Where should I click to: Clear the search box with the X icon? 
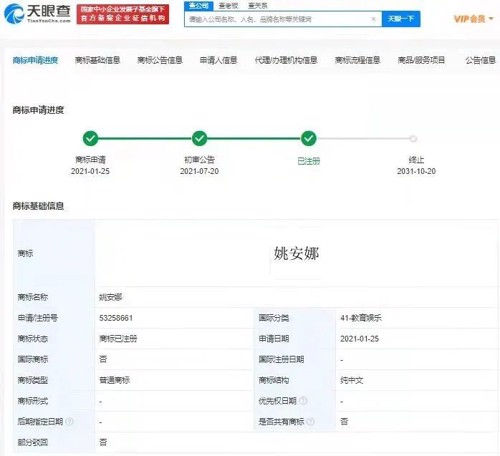[374, 19]
